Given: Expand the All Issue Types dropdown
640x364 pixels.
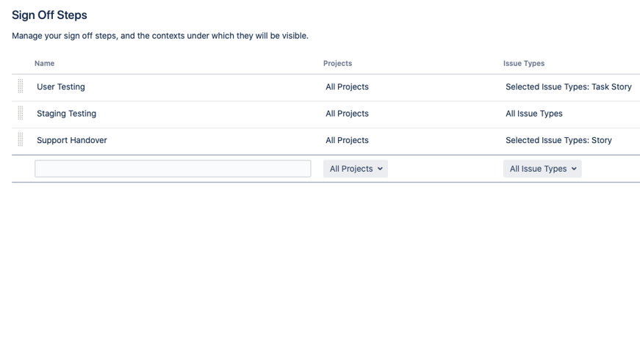Looking at the screenshot, I should (x=542, y=169).
